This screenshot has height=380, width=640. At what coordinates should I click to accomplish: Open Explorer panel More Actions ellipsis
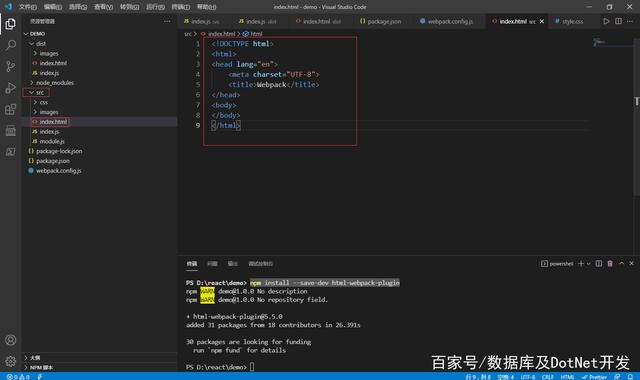coord(167,21)
